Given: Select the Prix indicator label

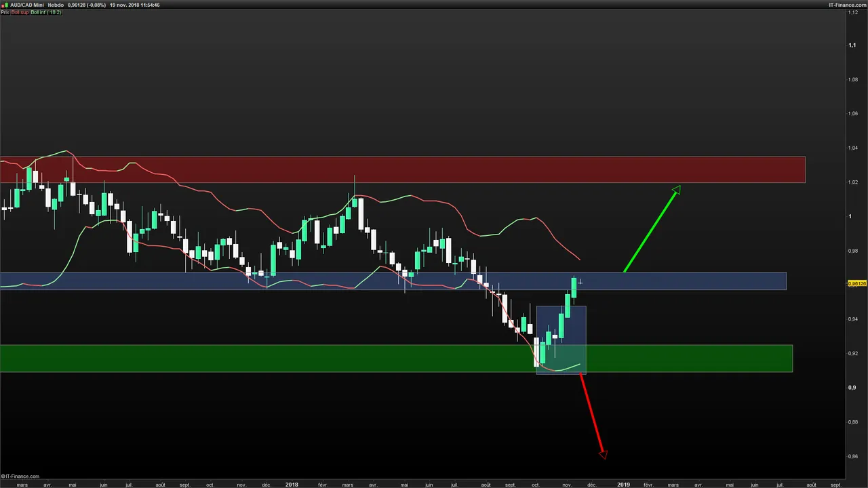Looking at the screenshot, I should pyautogui.click(x=5, y=12).
